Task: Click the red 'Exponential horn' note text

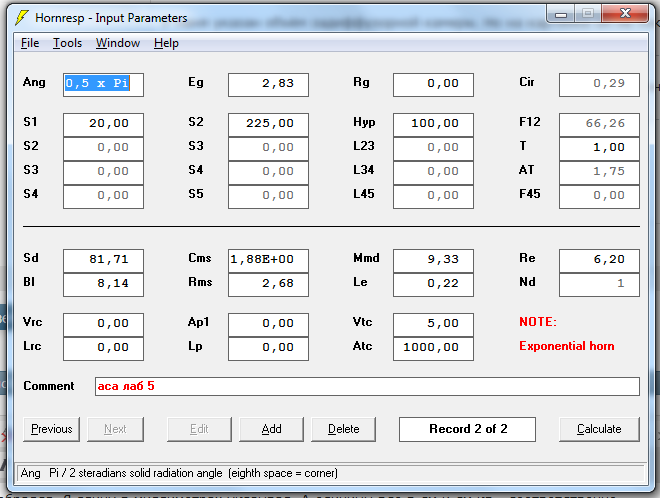Action: [x=567, y=346]
